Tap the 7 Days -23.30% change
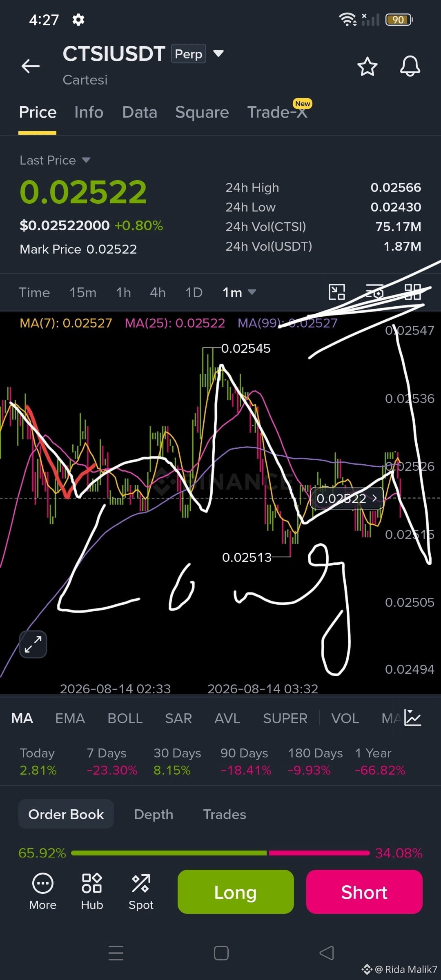 112,762
